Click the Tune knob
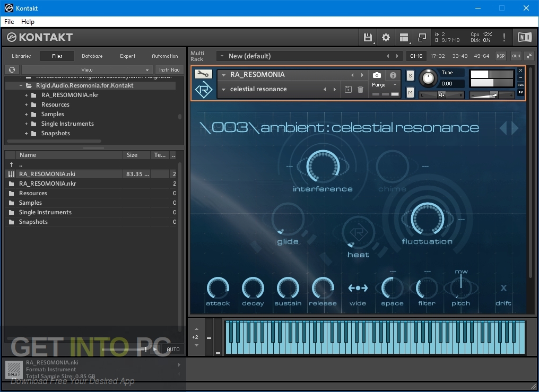 point(428,79)
